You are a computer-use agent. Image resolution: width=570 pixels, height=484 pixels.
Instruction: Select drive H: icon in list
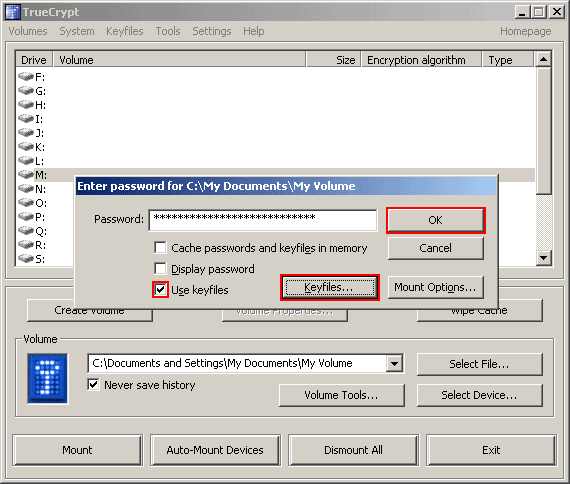coord(26,105)
